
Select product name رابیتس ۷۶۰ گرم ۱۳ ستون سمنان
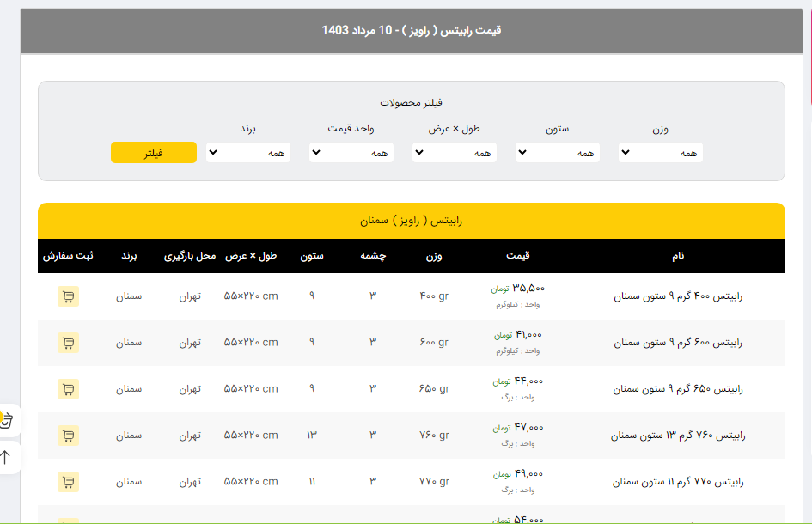677,436
